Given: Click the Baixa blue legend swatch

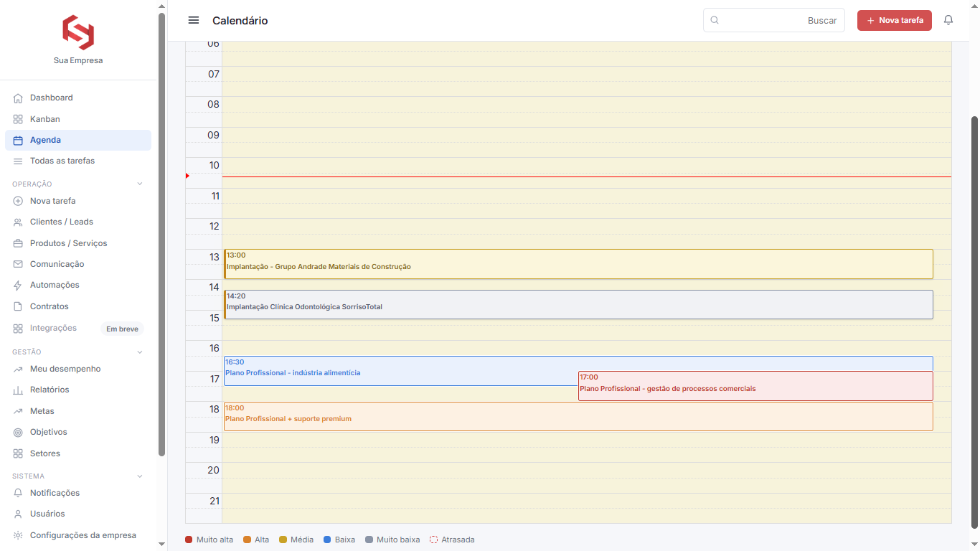Looking at the screenshot, I should point(327,540).
